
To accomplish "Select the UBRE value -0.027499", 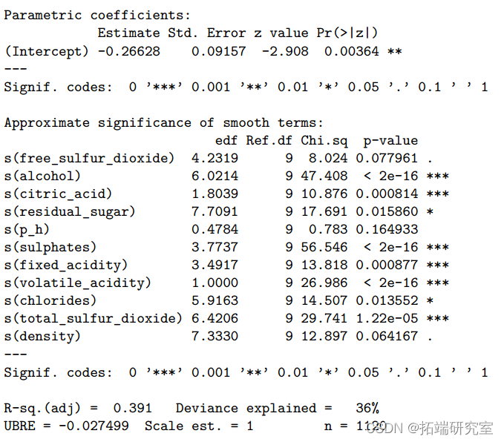I will tap(94, 426).
